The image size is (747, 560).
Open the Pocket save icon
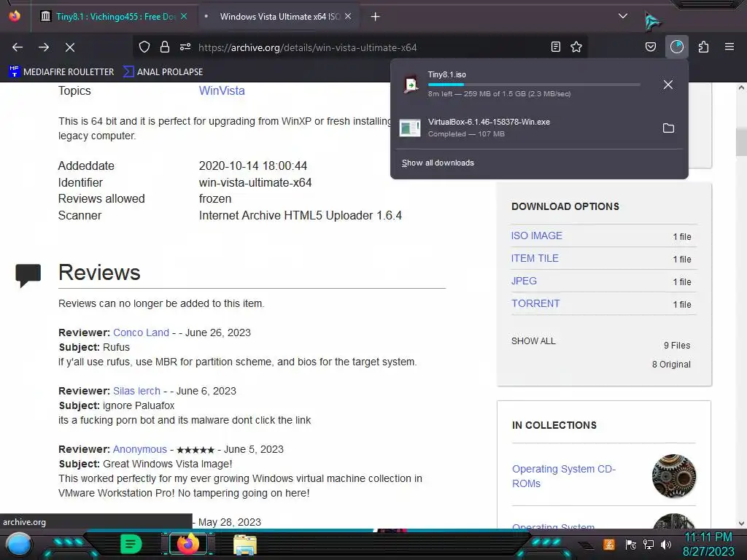(x=651, y=47)
